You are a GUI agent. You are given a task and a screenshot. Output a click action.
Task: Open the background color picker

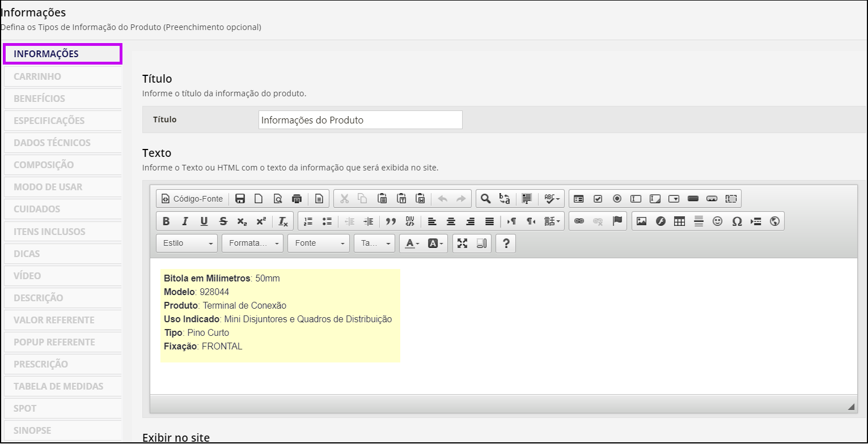pyautogui.click(x=435, y=244)
